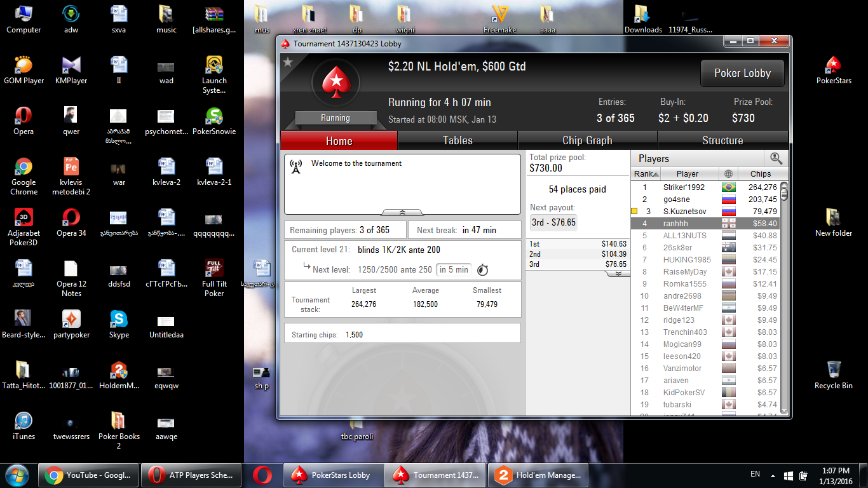The width and height of the screenshot is (868, 488).
Task: Select player go4sne in the list
Action: [x=705, y=200]
